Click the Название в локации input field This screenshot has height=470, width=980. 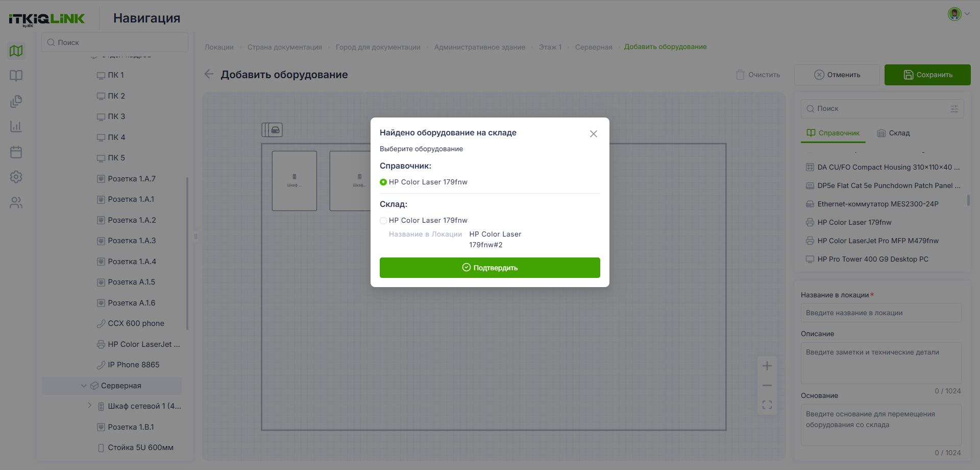[881, 313]
